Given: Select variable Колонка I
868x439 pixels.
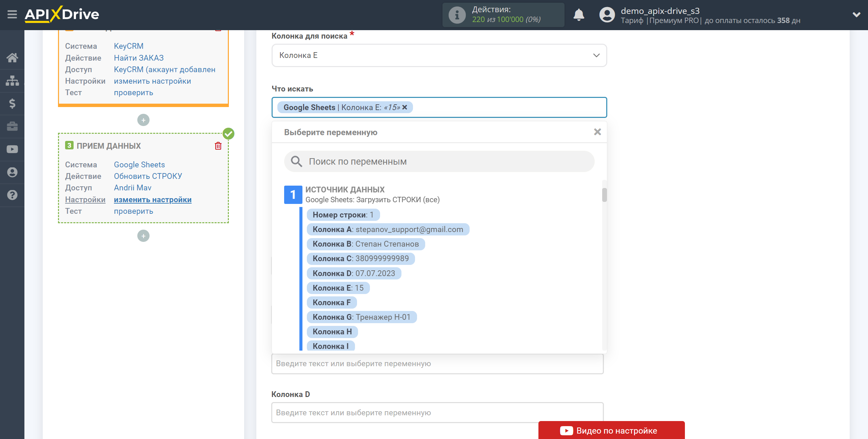Looking at the screenshot, I should (331, 346).
